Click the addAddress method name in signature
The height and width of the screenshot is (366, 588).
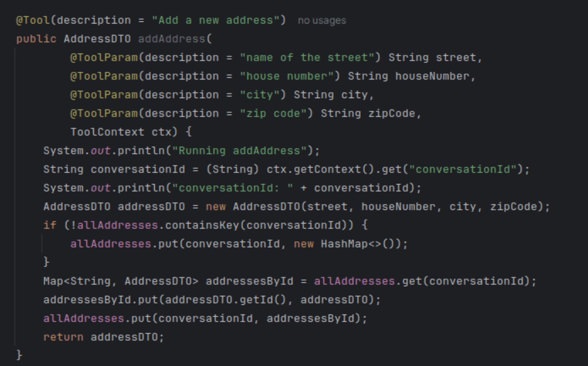tap(171, 39)
